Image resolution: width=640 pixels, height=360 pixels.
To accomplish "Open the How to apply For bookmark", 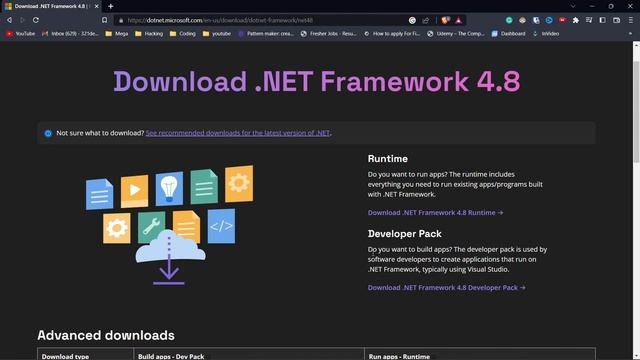I will [392, 33].
